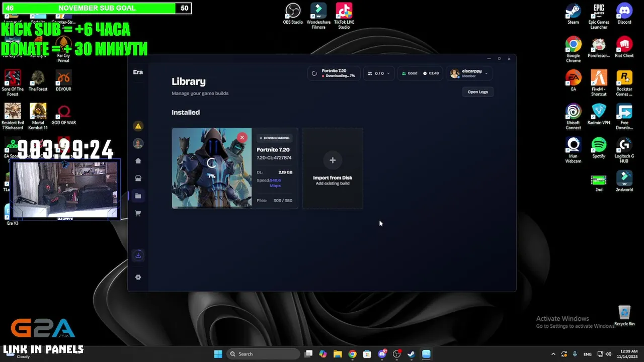Open Recycle Bin desktop icon
644x362 pixels.
coord(624,315)
